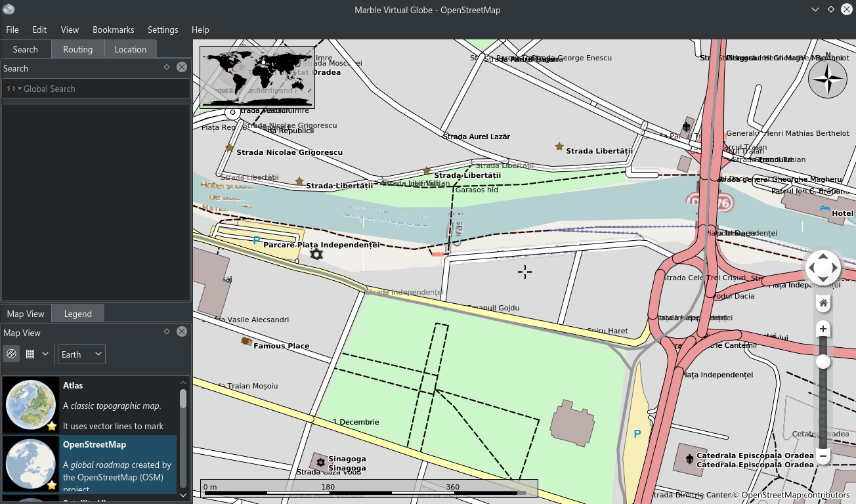Toggle the favorite star on Atlas

[52, 427]
